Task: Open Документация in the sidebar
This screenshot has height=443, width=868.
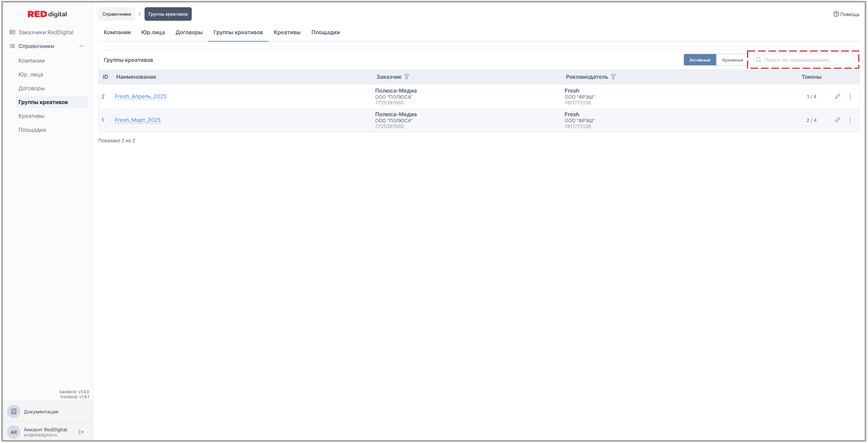Action: (41, 412)
